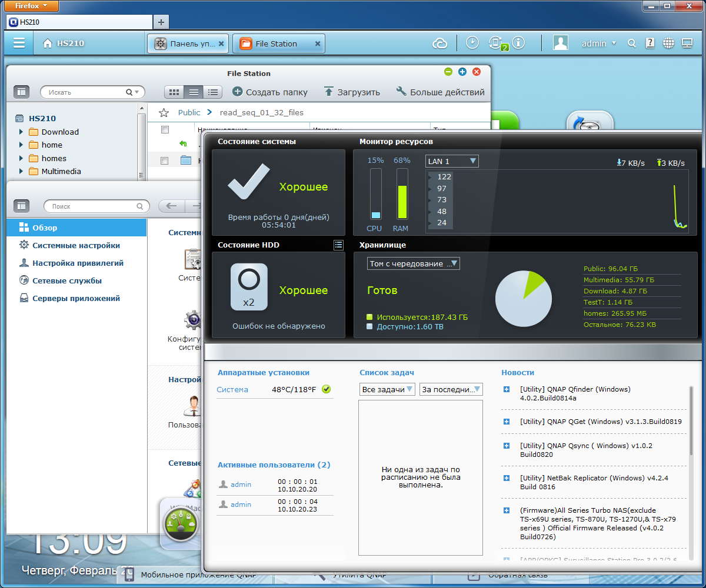This screenshot has height=588, width=706.
Task: Open background tasks clock icon
Action: 472,43
